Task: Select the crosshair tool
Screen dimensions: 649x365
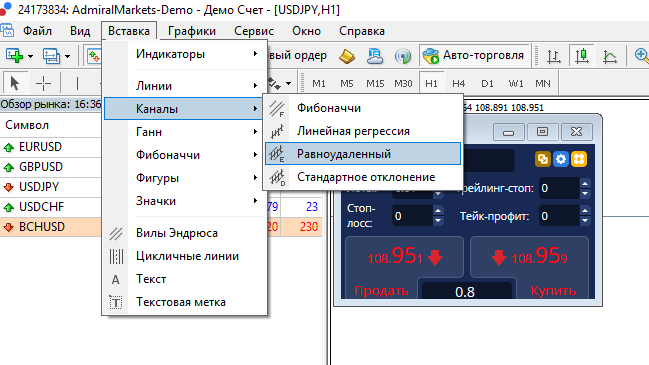Action: (43, 84)
